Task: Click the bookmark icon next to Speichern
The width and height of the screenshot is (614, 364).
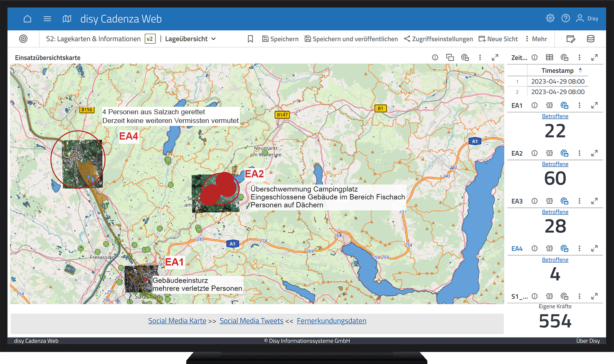Action: [x=250, y=39]
